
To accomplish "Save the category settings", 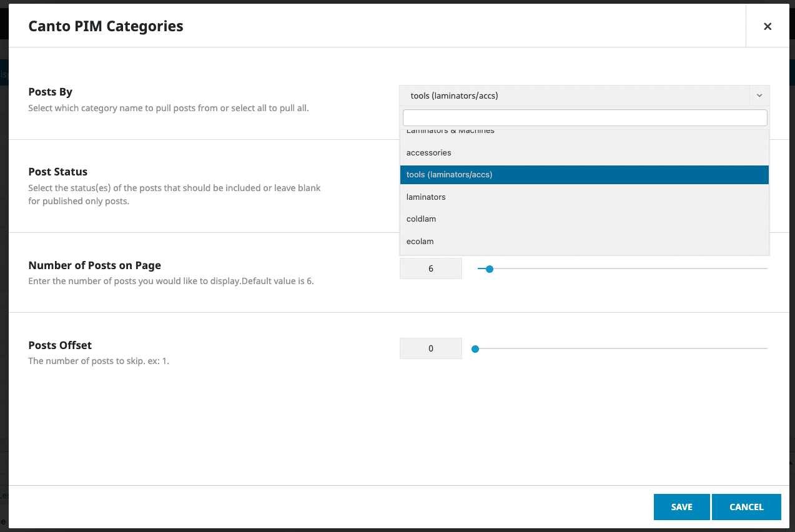I will tap(681, 507).
